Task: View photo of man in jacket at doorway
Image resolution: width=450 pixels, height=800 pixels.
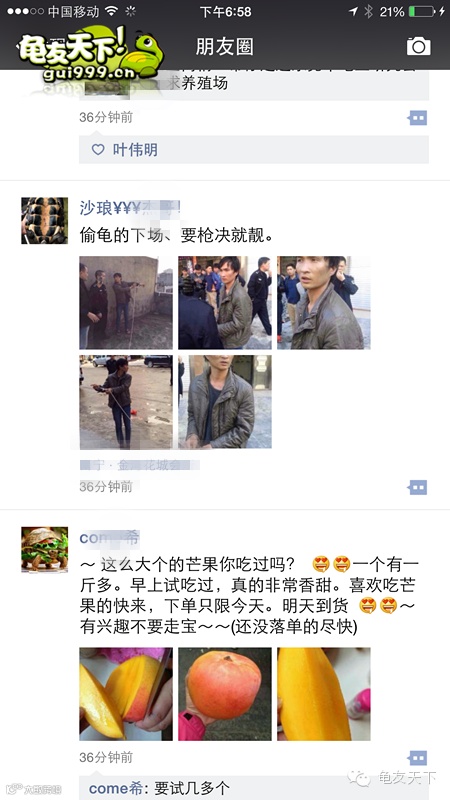Action: [225, 402]
